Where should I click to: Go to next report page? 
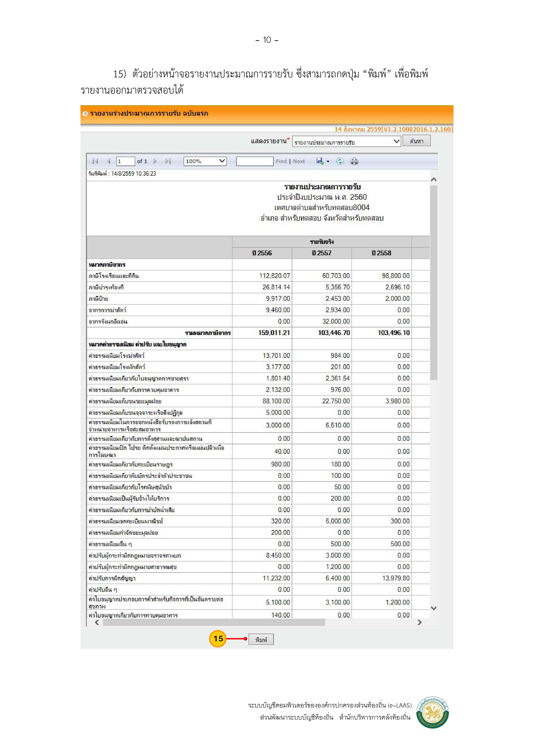click(x=155, y=161)
